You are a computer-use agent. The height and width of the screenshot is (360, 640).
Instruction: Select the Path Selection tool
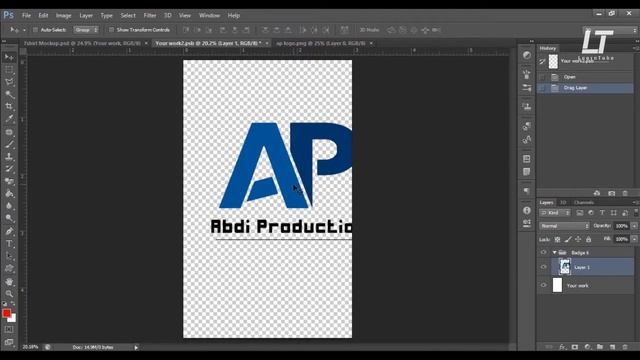[9, 256]
